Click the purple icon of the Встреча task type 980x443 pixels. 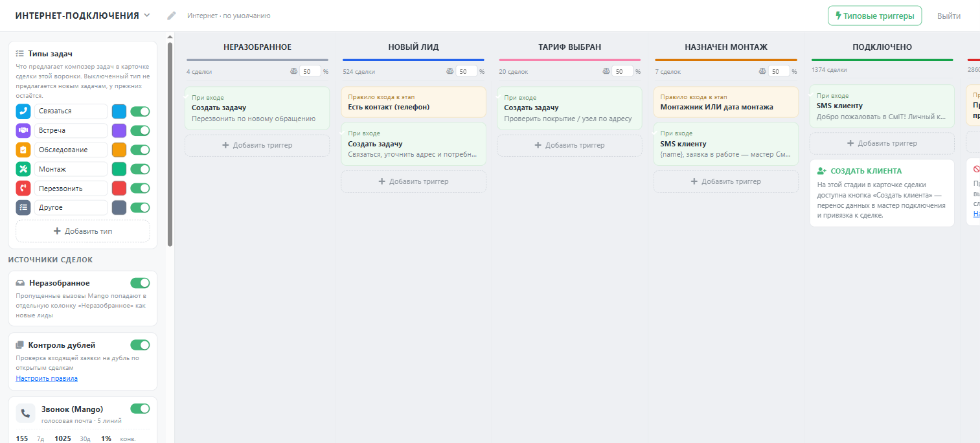tap(23, 131)
